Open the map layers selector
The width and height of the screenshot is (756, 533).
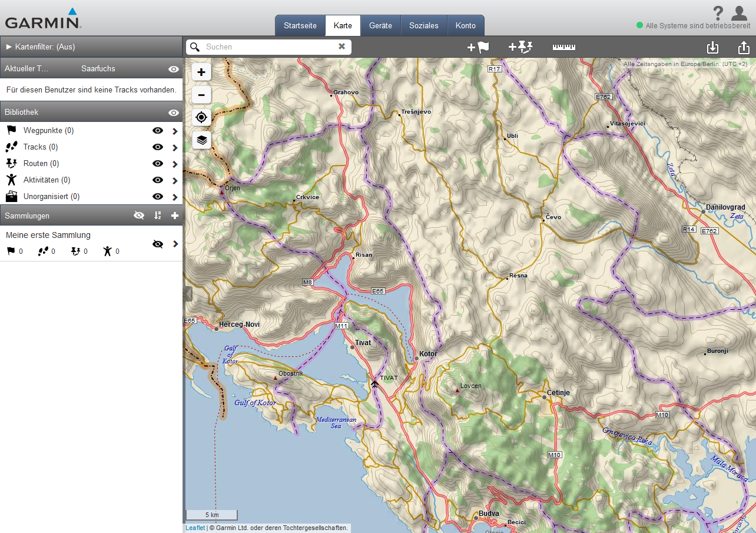(201, 140)
